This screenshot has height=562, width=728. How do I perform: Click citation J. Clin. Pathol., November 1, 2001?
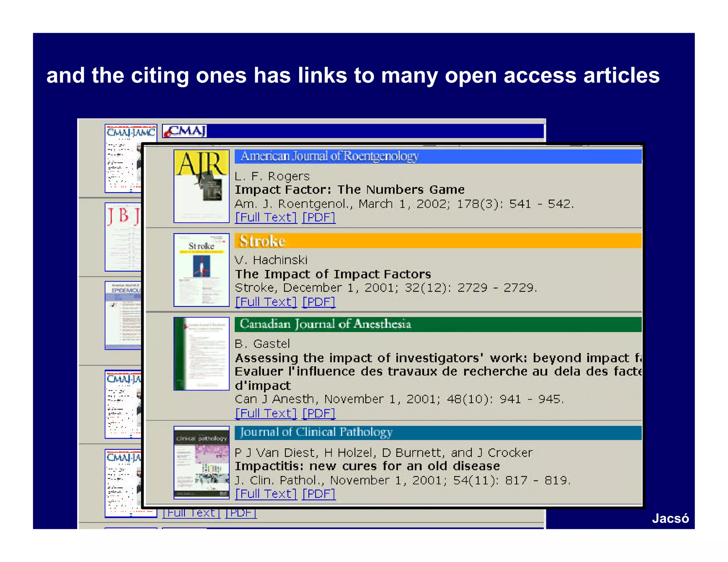click(x=403, y=480)
